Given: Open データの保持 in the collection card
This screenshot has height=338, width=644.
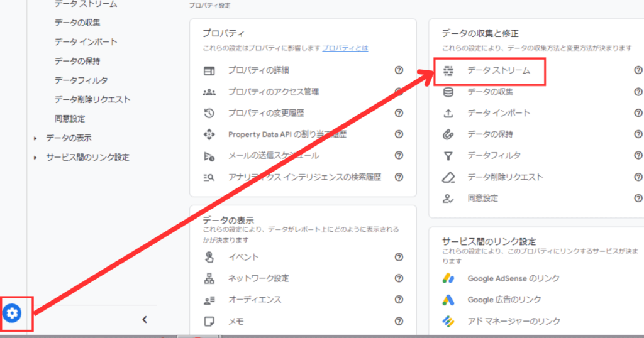Looking at the screenshot, I should 490,134.
